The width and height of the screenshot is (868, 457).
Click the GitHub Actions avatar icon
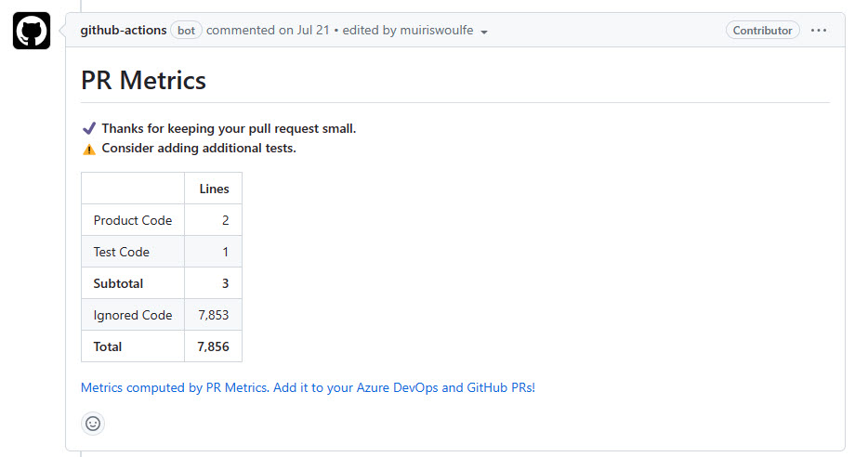(32, 31)
